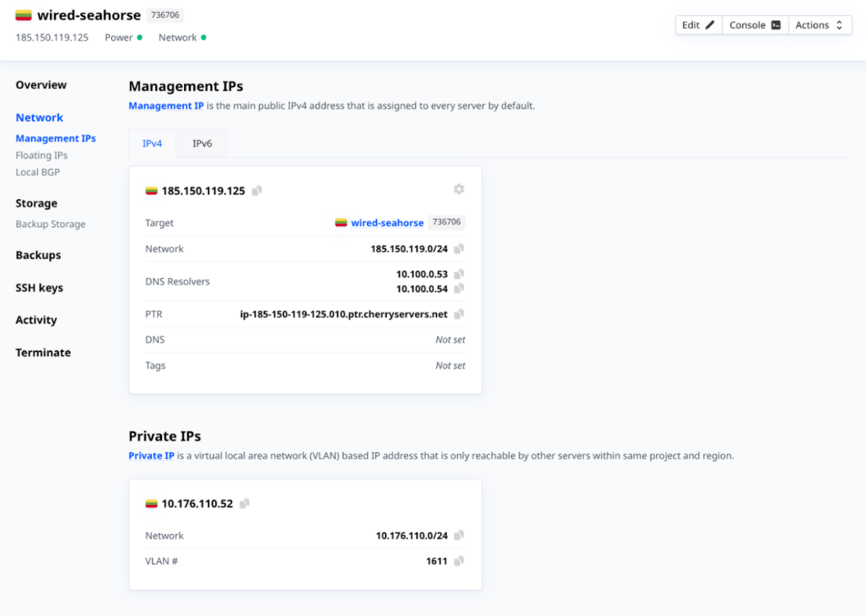866x616 pixels.
Task: Copy the VLAN number 1611
Action: click(x=459, y=561)
